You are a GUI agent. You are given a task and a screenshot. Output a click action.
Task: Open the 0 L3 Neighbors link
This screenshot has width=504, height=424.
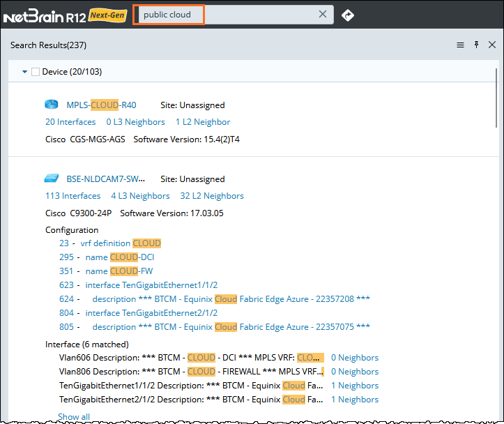click(x=135, y=122)
